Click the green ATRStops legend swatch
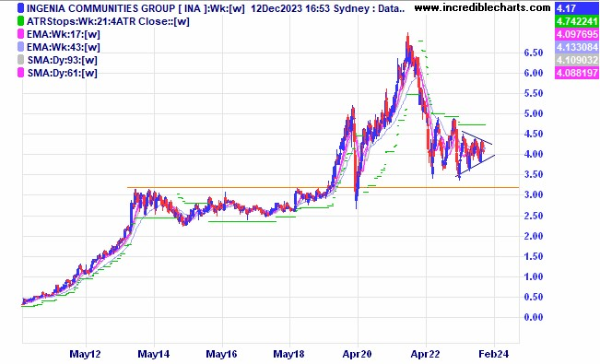The image size is (600, 364). (x=21, y=21)
